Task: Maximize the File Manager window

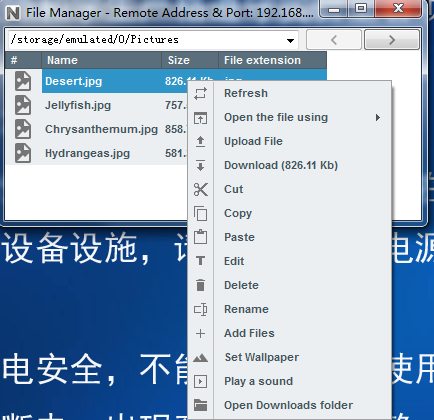Action: [x=361, y=9]
